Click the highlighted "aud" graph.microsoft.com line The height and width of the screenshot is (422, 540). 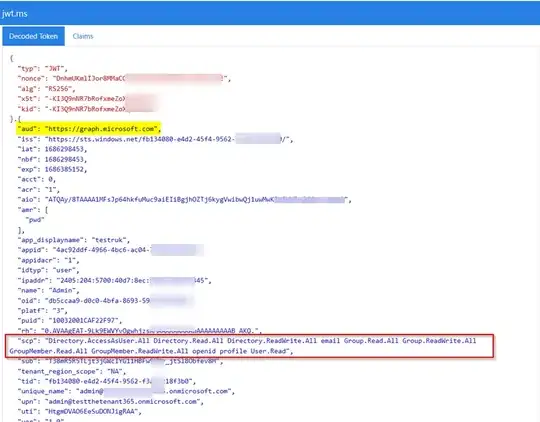(89, 129)
